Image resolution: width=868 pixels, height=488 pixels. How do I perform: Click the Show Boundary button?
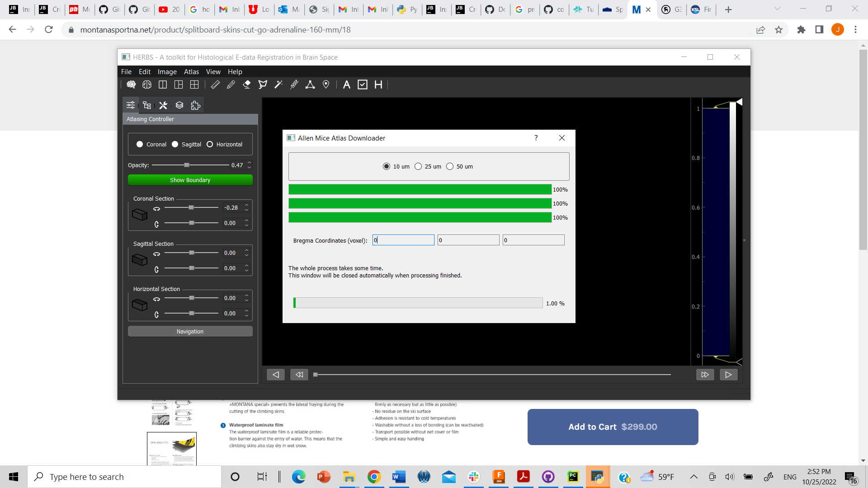pyautogui.click(x=190, y=180)
